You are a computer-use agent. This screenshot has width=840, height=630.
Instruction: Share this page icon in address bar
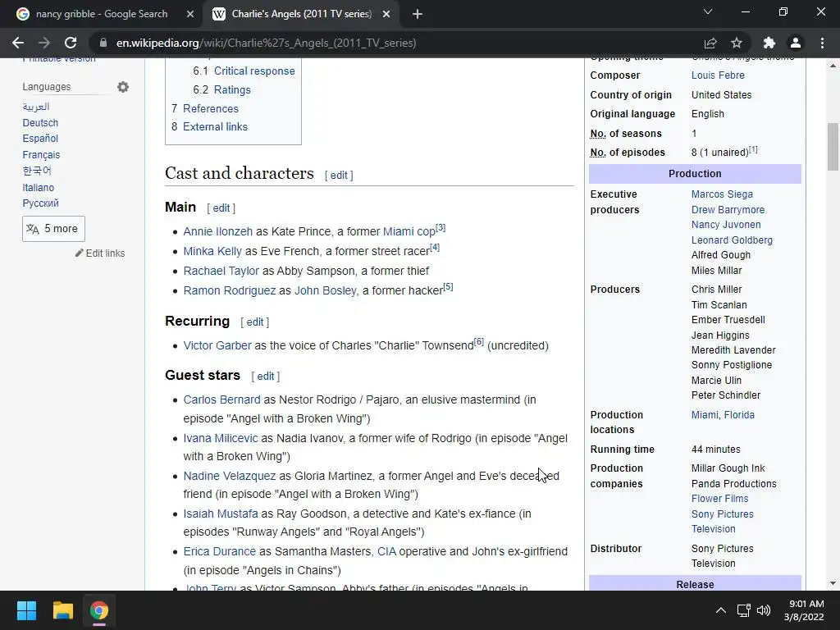pos(710,43)
